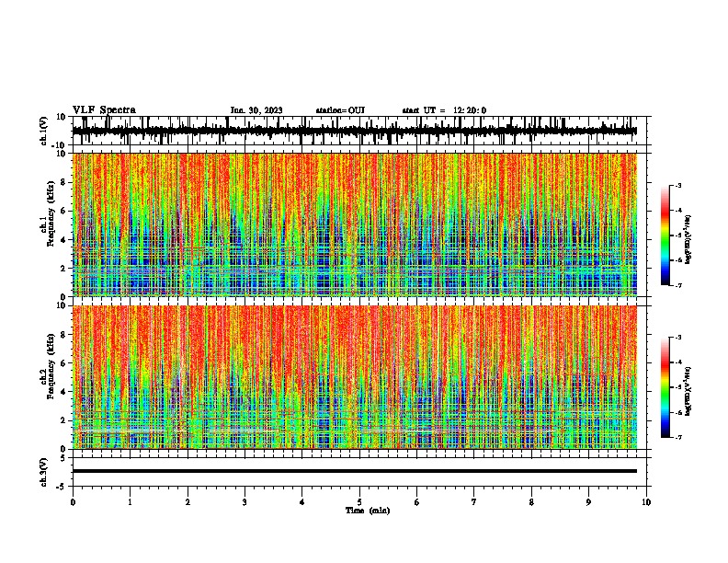The image size is (728, 563).
Task: Click the "-3" tick on ch.1 colorbar
Action: [678, 185]
